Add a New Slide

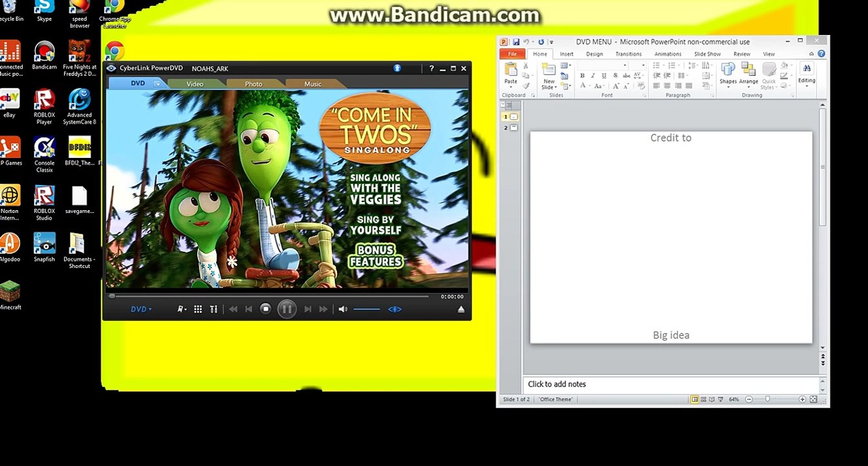click(x=548, y=76)
